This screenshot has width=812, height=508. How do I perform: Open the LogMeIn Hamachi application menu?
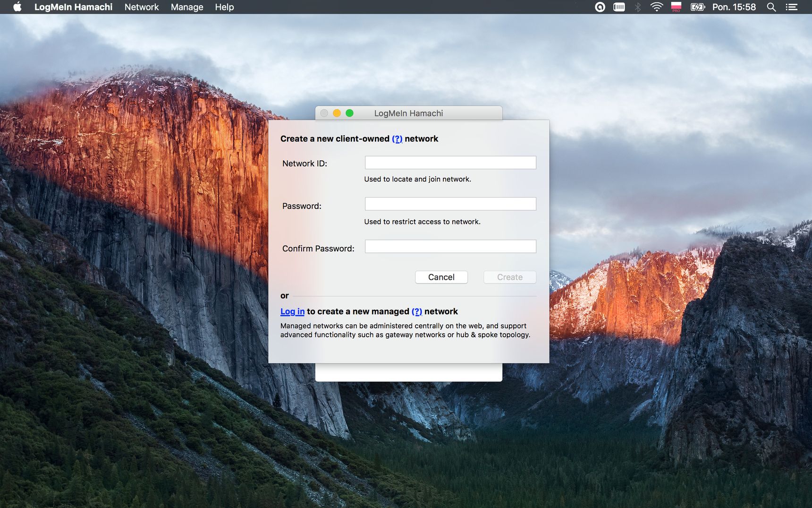coord(73,7)
